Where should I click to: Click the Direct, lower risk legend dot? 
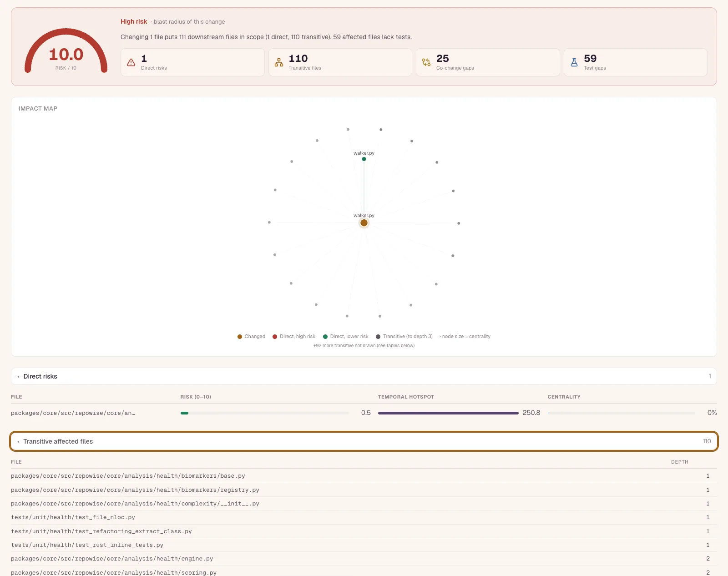click(325, 337)
